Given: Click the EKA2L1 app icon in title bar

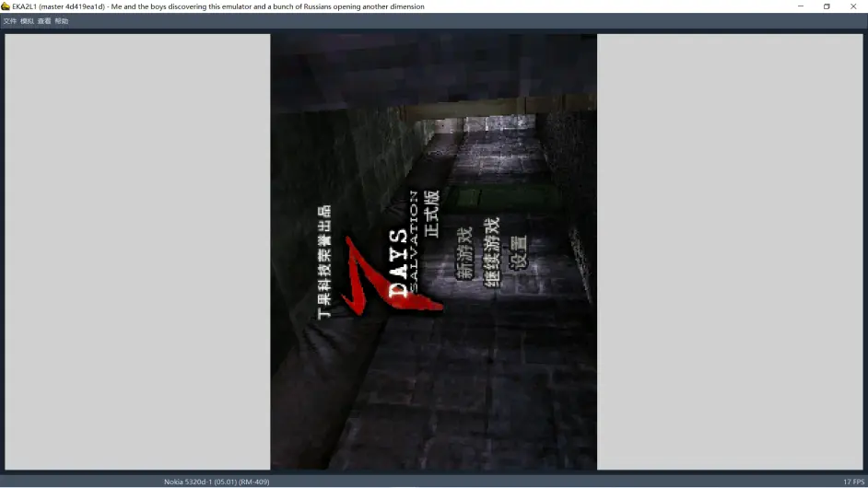Looking at the screenshot, I should pos(6,6).
